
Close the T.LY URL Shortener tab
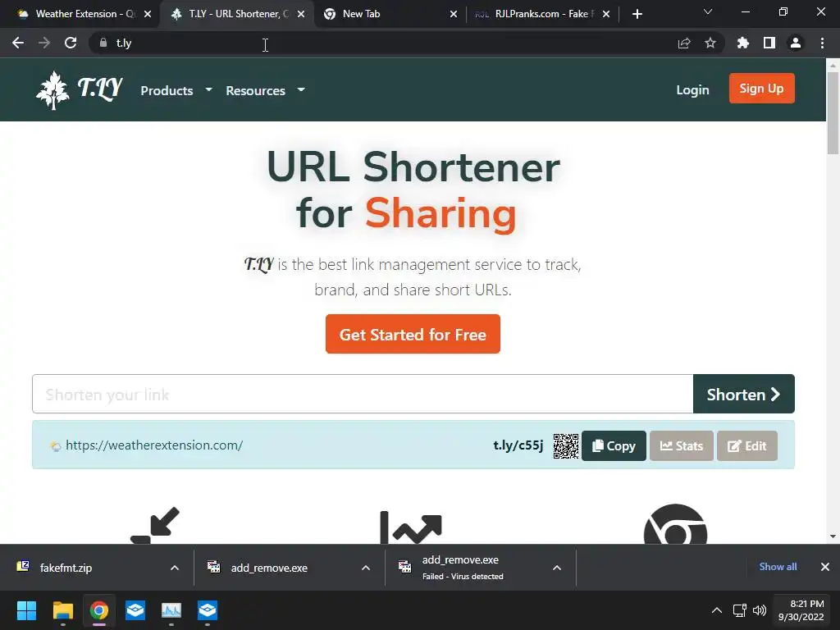click(x=301, y=14)
